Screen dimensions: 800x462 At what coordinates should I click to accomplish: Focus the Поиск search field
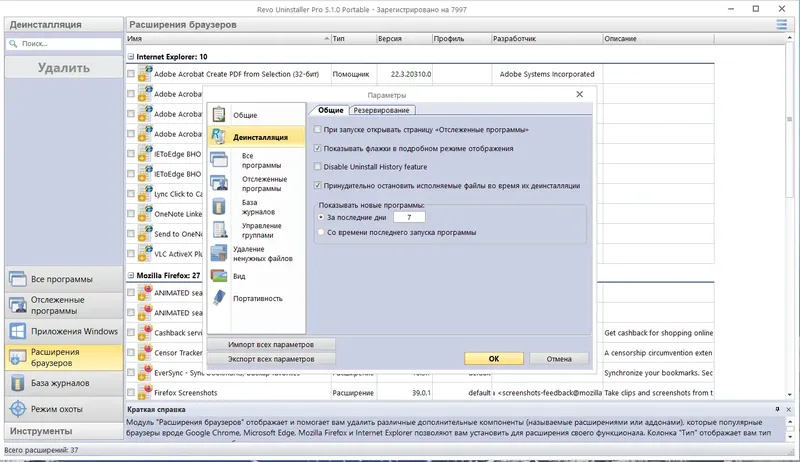[64, 44]
